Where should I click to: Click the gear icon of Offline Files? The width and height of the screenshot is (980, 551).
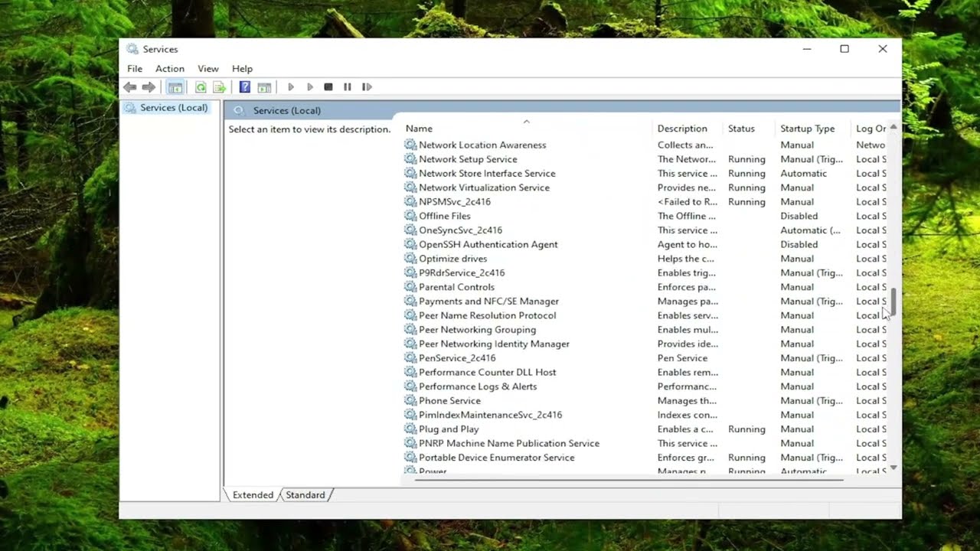pos(410,216)
